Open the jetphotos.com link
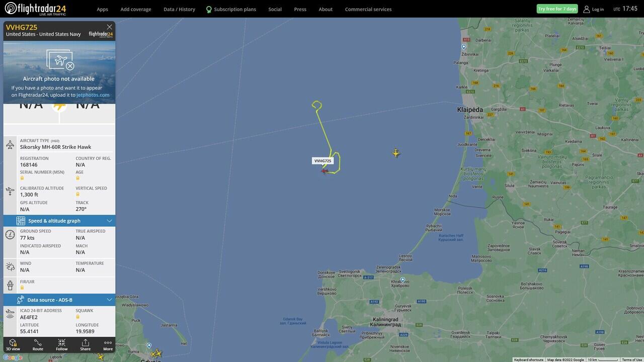 click(x=93, y=95)
